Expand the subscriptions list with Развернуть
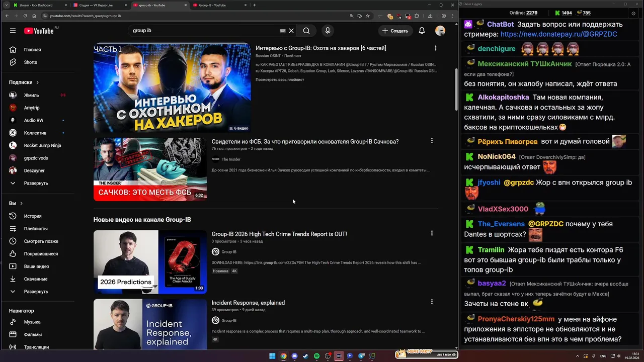Viewport: 644px width, 362px height. point(35,183)
